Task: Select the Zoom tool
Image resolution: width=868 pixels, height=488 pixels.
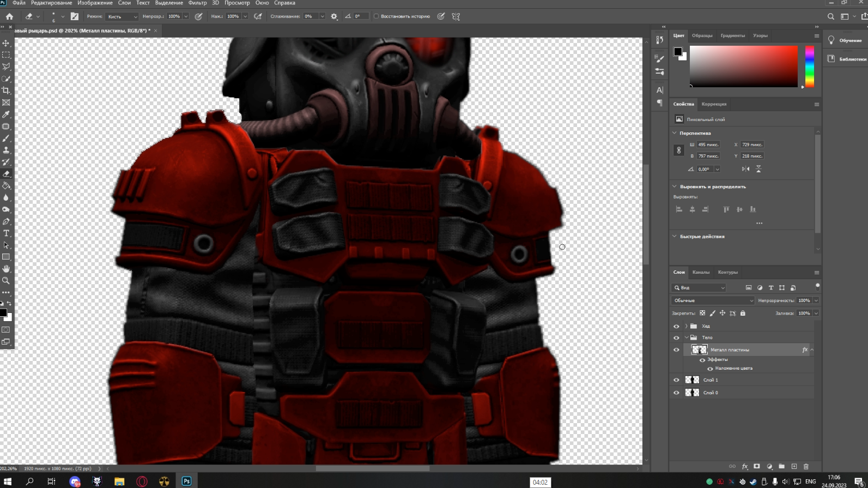Action: 6,281
